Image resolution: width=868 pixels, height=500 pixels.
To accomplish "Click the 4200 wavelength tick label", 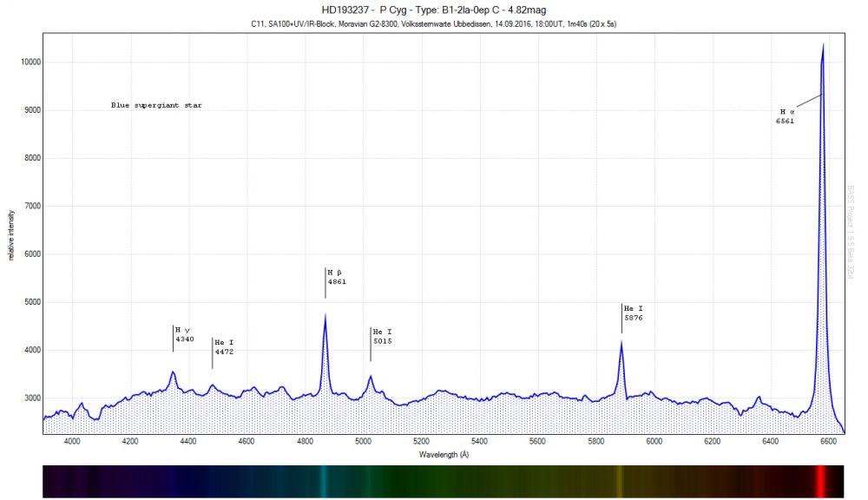I will coord(130,441).
